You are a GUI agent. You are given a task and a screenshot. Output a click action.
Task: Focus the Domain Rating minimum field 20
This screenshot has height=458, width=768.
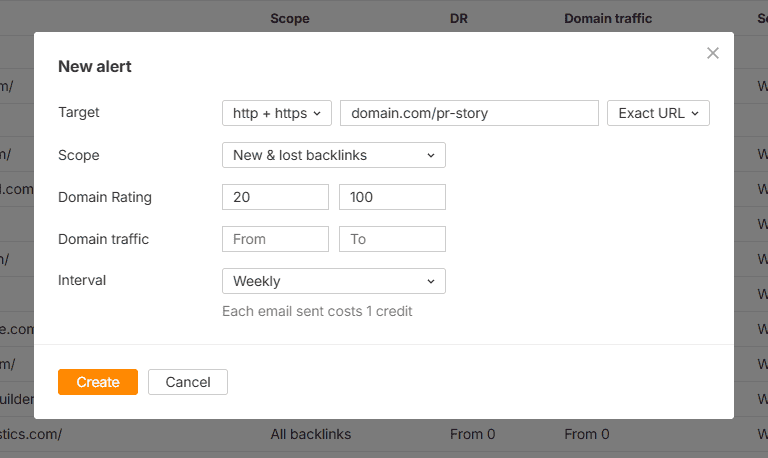275,197
